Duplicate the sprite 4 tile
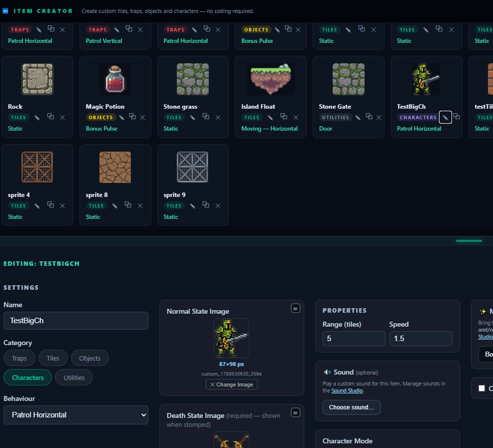 50,205
